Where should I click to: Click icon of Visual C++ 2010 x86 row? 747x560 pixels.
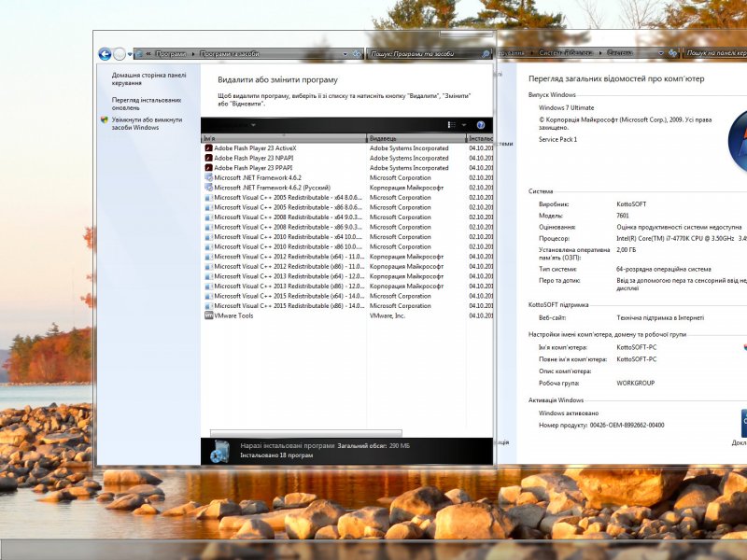tap(208, 246)
